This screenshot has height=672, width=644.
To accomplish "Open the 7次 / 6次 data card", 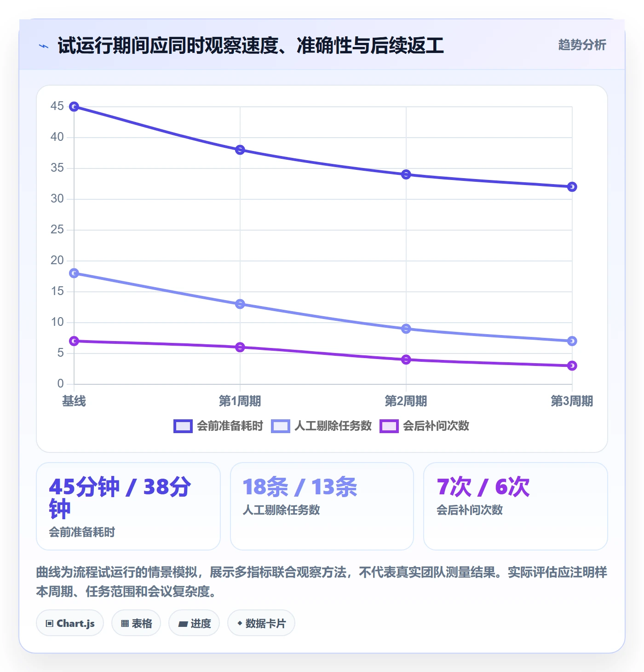I will pos(516,506).
